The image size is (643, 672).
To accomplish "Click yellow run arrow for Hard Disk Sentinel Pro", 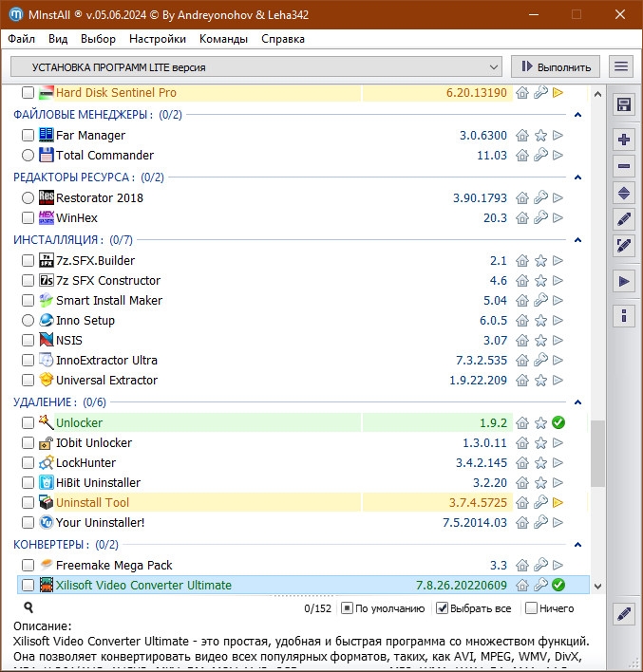I will point(558,93).
